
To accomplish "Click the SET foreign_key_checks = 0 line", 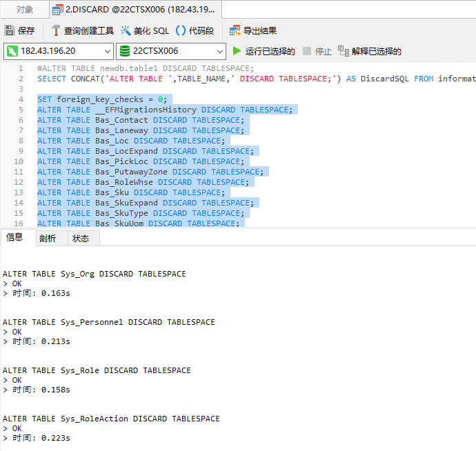I will click(102, 99).
